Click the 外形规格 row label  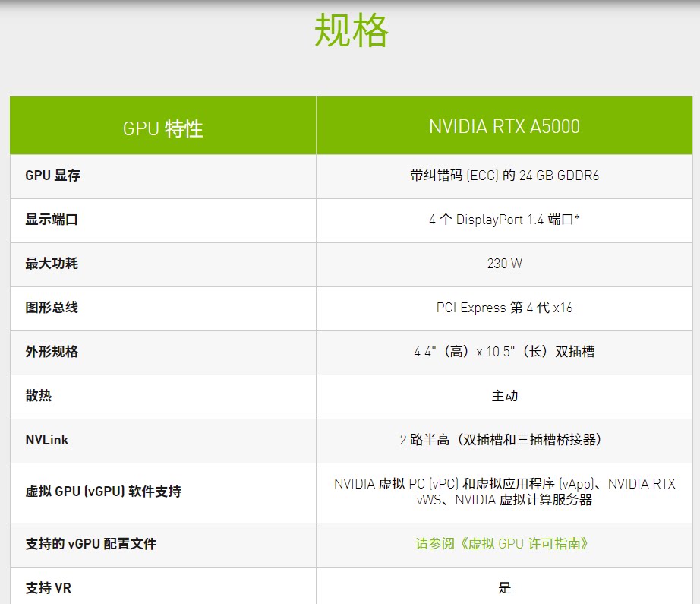[52, 352]
